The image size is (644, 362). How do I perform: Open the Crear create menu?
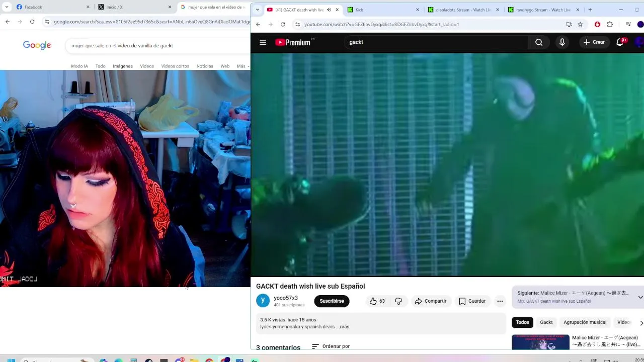click(x=594, y=42)
